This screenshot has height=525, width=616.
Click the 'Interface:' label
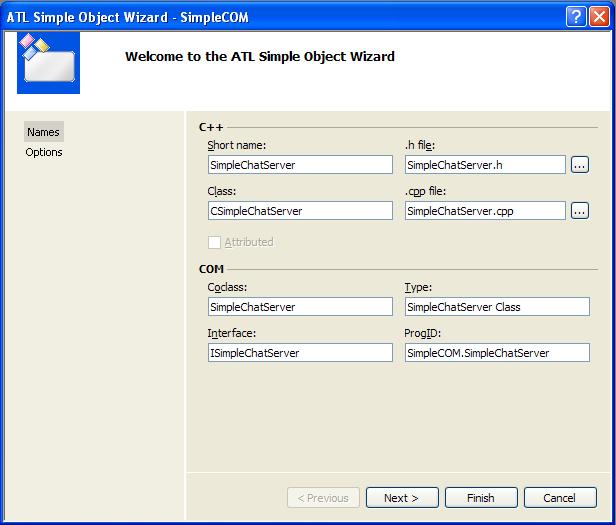tap(232, 333)
